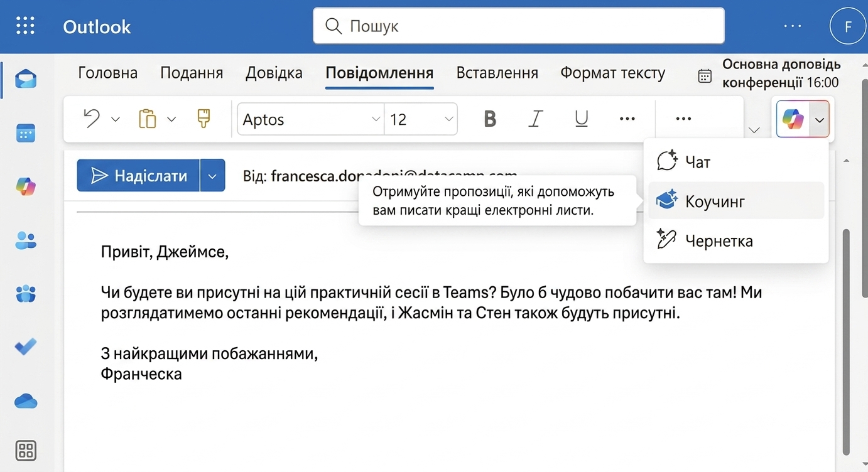Open the Mail app in sidebar
This screenshot has width=868, height=472.
click(26, 79)
